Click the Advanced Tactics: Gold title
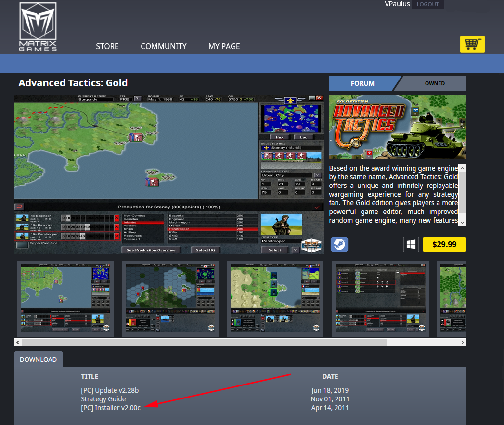This screenshot has height=425, width=504. pos(73,83)
